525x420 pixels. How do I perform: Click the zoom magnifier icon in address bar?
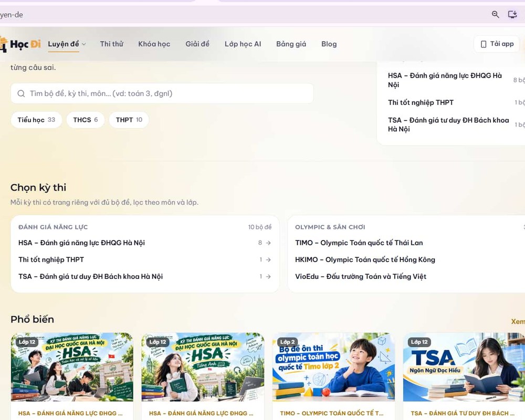pyautogui.click(x=495, y=14)
